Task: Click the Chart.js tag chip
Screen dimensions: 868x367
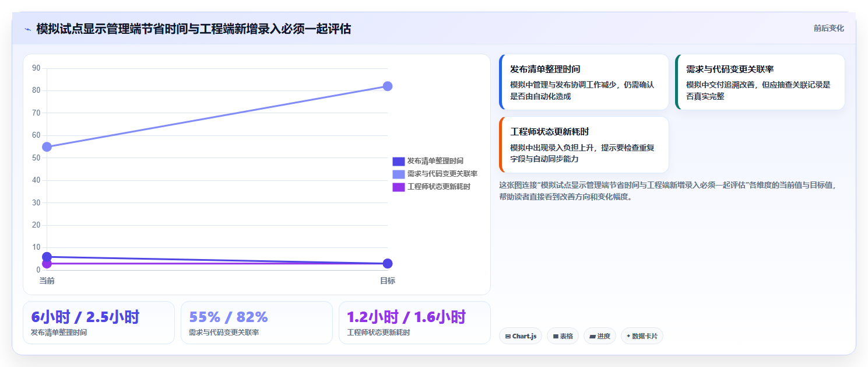Action: (521, 336)
